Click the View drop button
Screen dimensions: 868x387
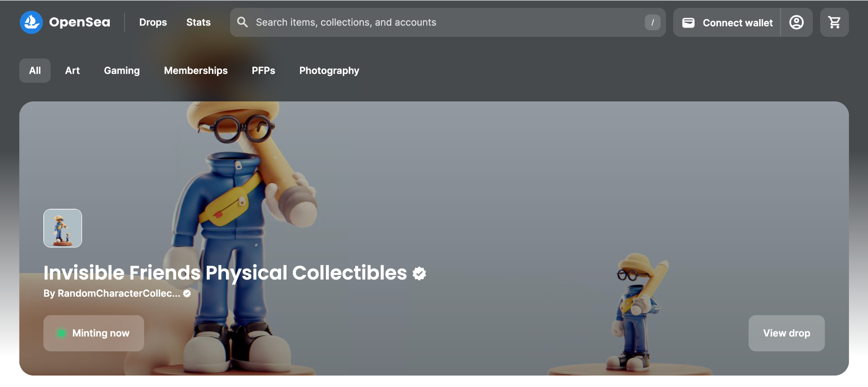coord(787,333)
